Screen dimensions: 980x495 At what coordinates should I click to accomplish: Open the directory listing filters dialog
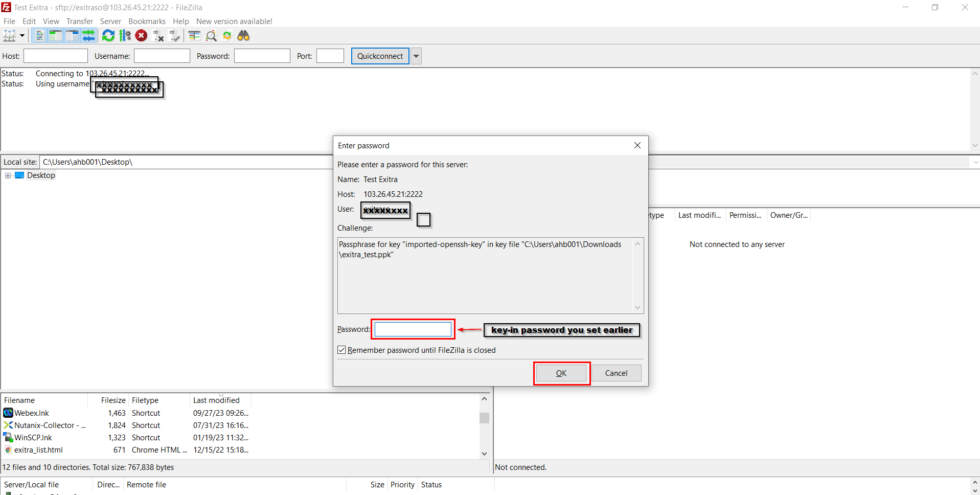pyautogui.click(x=194, y=36)
